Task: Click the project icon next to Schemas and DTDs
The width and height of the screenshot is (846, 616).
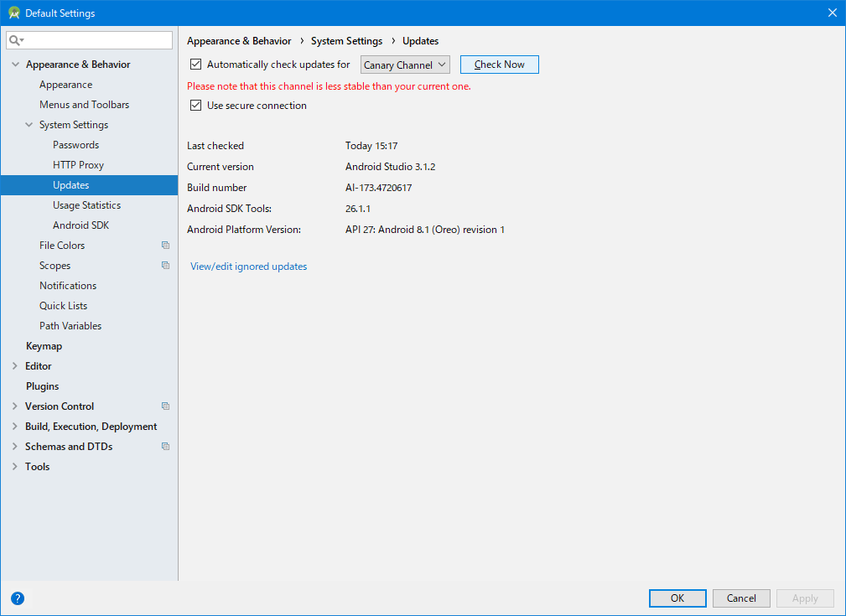Action: 164,446
